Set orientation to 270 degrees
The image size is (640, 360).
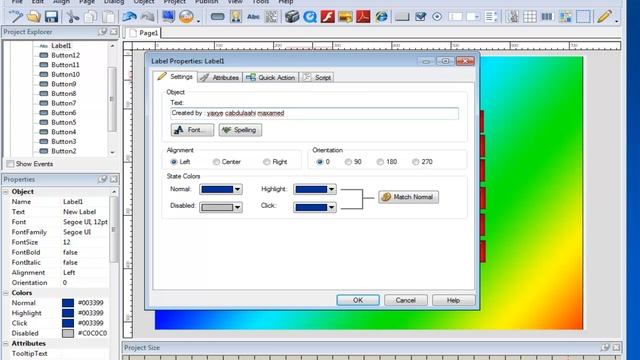pos(416,162)
